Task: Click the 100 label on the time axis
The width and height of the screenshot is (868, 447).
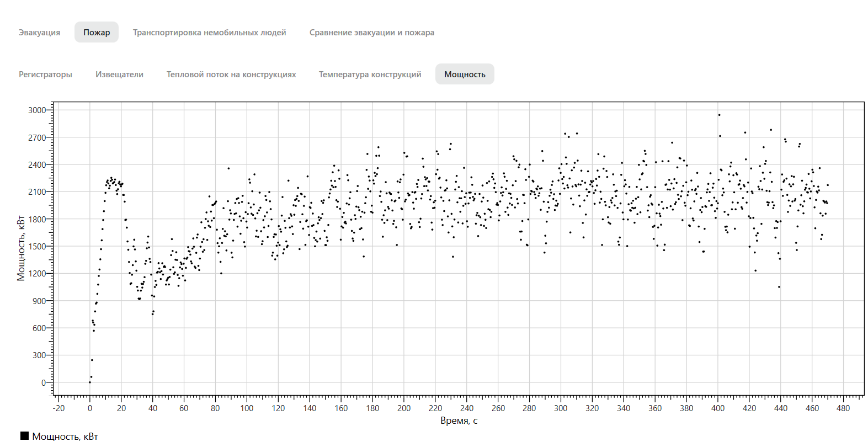Action: (247, 408)
